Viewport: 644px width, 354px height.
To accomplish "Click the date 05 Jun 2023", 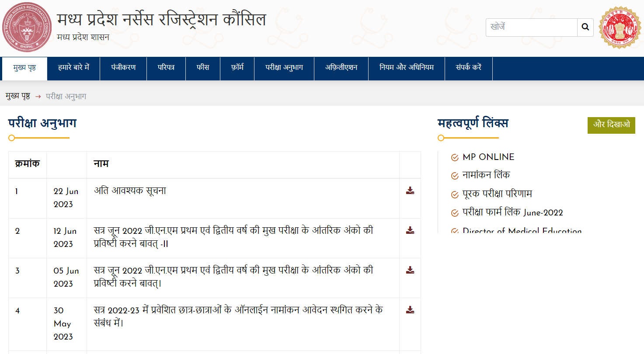I will [x=66, y=278].
